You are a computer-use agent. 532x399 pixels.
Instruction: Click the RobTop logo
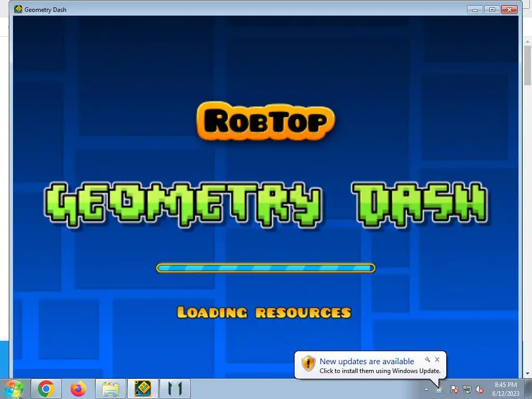(x=265, y=121)
